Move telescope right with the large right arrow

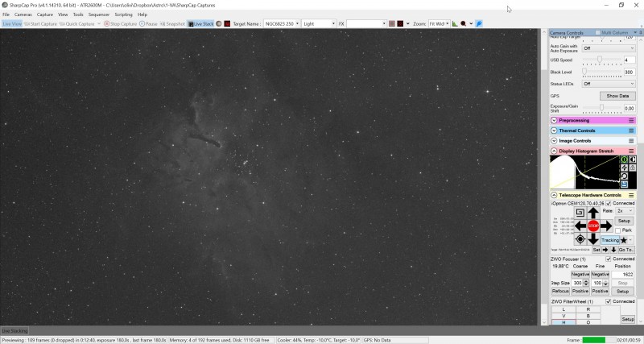pos(607,226)
